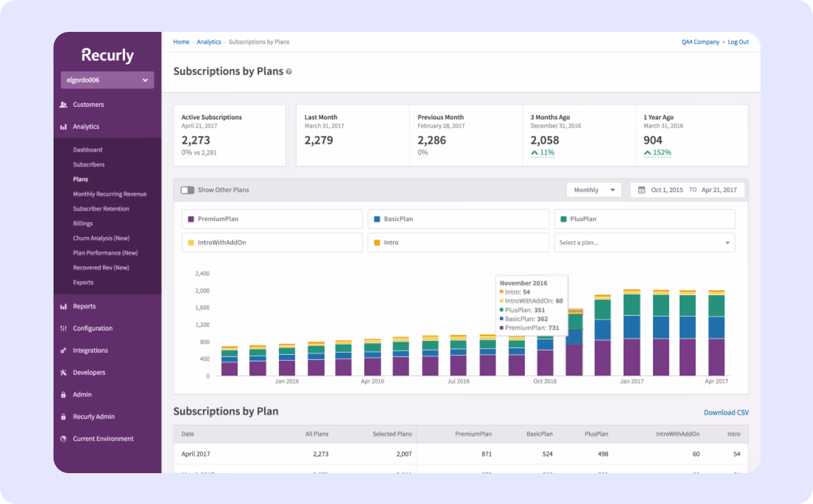Click the orange Intro color swatch
The width and height of the screenshot is (813, 504).
(x=377, y=243)
